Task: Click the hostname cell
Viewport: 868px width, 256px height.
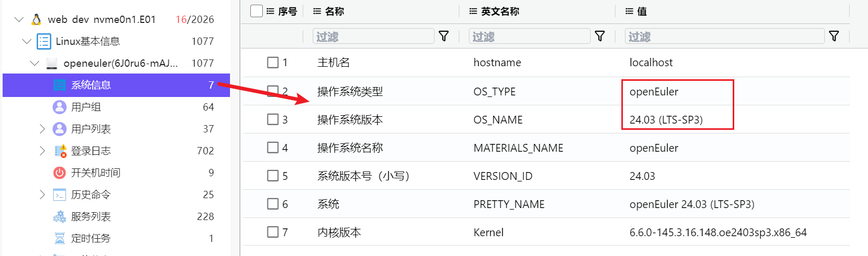Action: tap(497, 63)
